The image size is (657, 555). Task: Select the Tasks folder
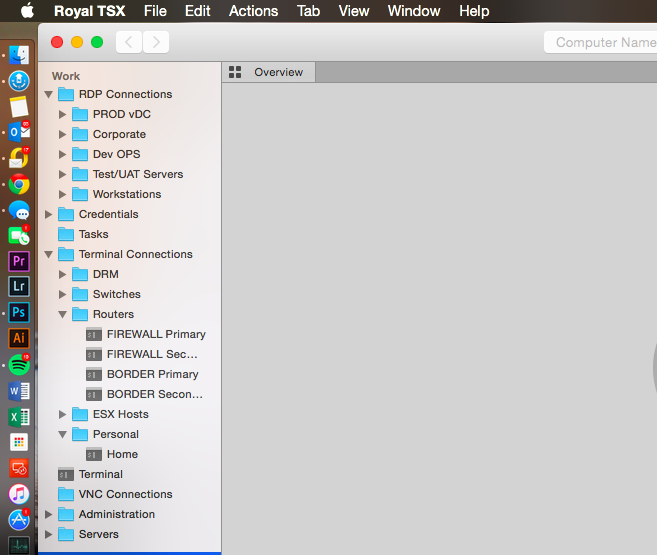tap(83, 234)
